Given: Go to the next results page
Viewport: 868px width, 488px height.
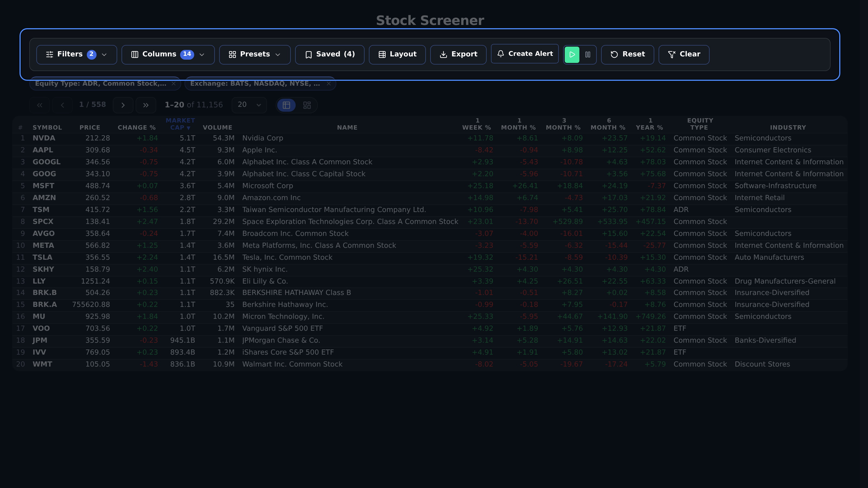Looking at the screenshot, I should [123, 105].
